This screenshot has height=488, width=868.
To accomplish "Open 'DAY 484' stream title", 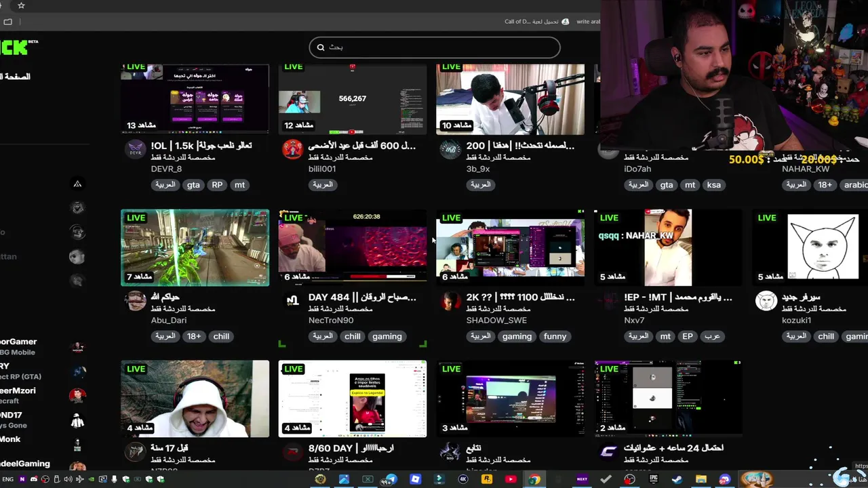I will click(x=362, y=298).
